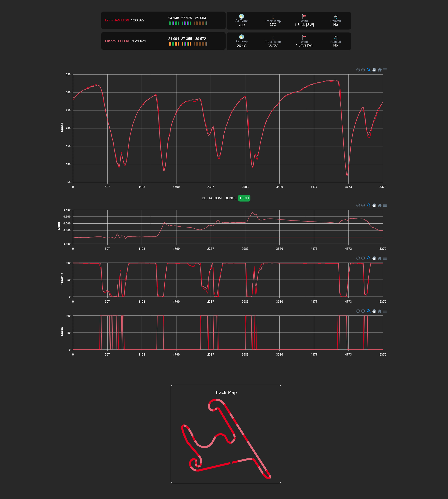
Task: Enable the pan hand tool on Delta chart
Action: click(374, 205)
